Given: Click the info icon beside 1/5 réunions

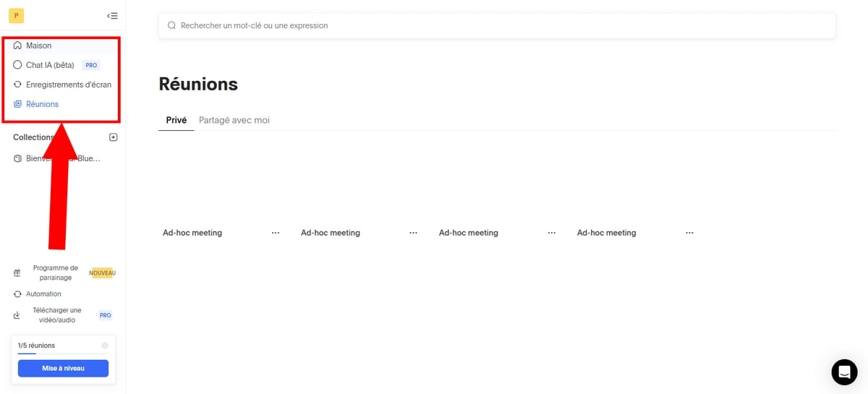Looking at the screenshot, I should click(x=105, y=346).
